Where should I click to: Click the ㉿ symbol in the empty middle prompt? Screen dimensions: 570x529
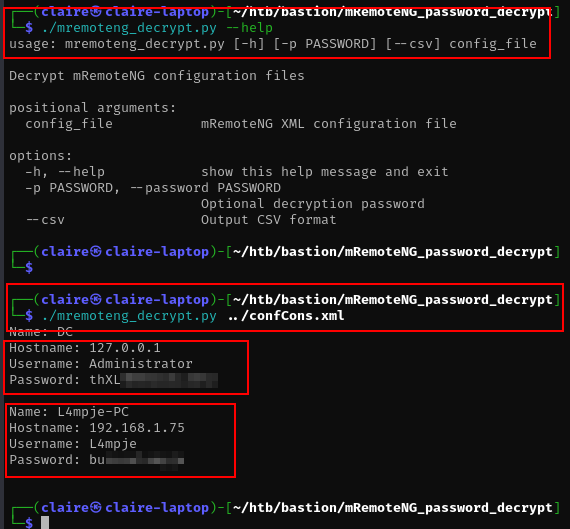[x=96, y=252]
